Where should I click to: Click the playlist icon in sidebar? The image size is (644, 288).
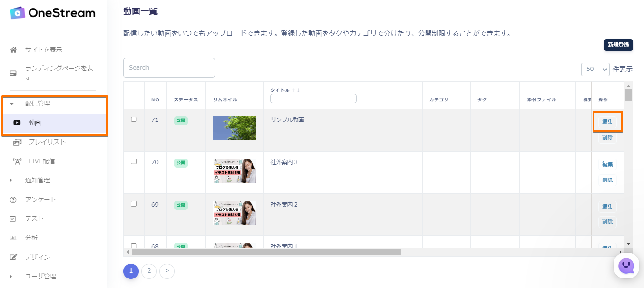coord(17,142)
